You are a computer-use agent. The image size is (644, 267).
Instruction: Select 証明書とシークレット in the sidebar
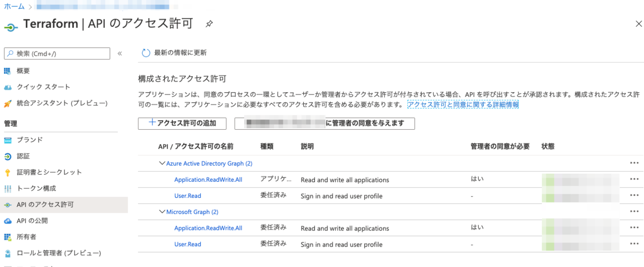pos(49,173)
